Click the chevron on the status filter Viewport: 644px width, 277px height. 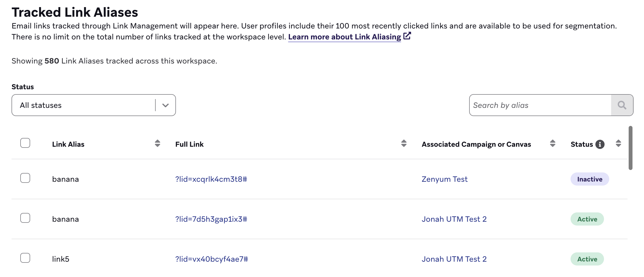tap(165, 105)
